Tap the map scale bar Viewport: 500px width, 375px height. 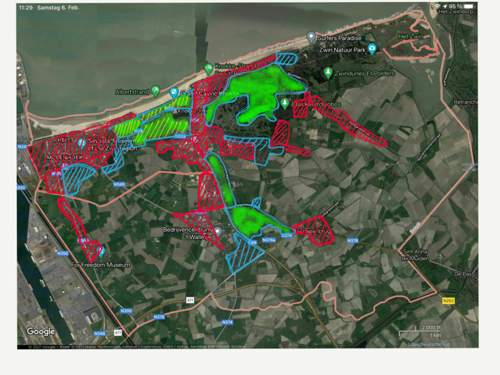pos(420,331)
